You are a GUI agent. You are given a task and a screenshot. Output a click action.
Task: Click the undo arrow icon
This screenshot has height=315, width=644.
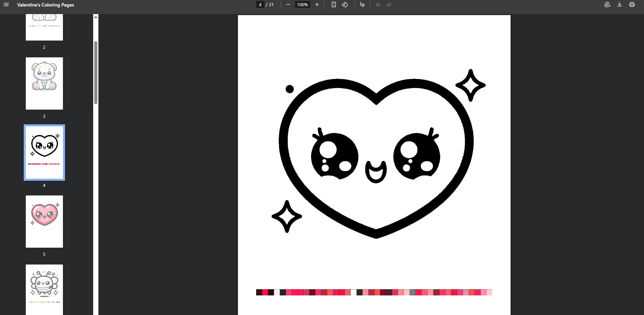pyautogui.click(x=378, y=5)
